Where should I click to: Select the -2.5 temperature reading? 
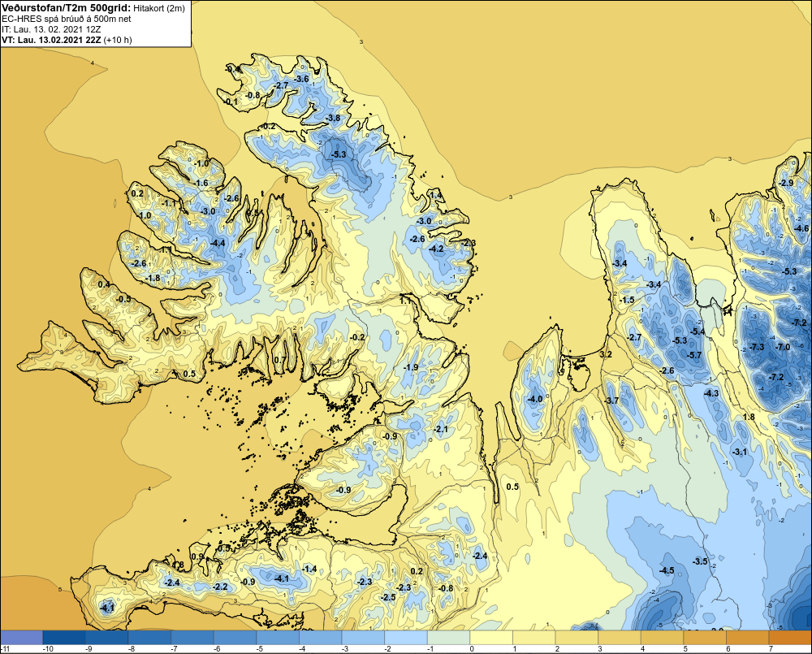tap(388, 597)
